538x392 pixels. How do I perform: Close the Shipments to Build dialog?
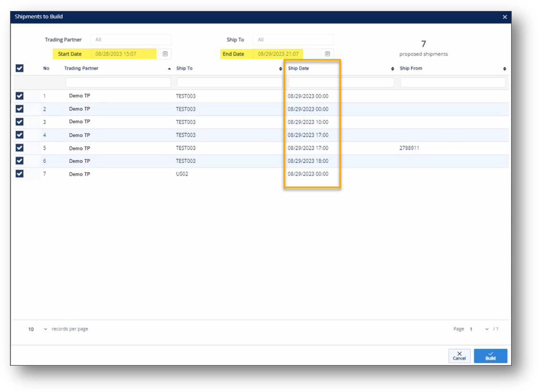point(505,17)
